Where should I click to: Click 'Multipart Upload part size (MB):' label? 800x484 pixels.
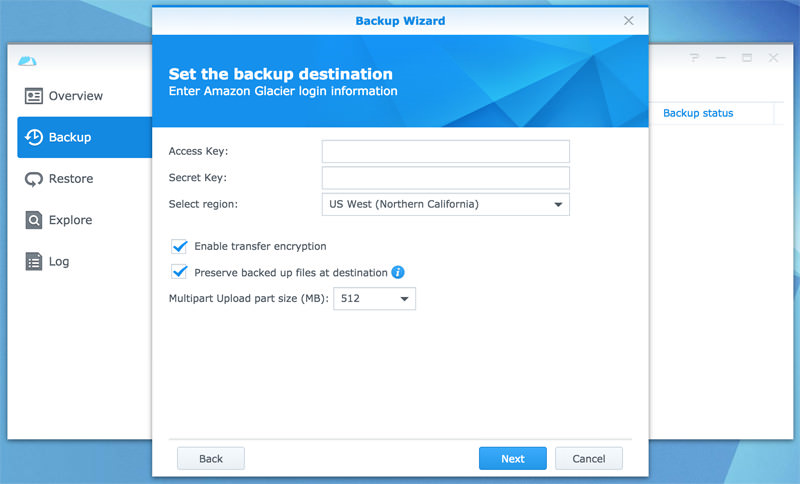coord(248,298)
